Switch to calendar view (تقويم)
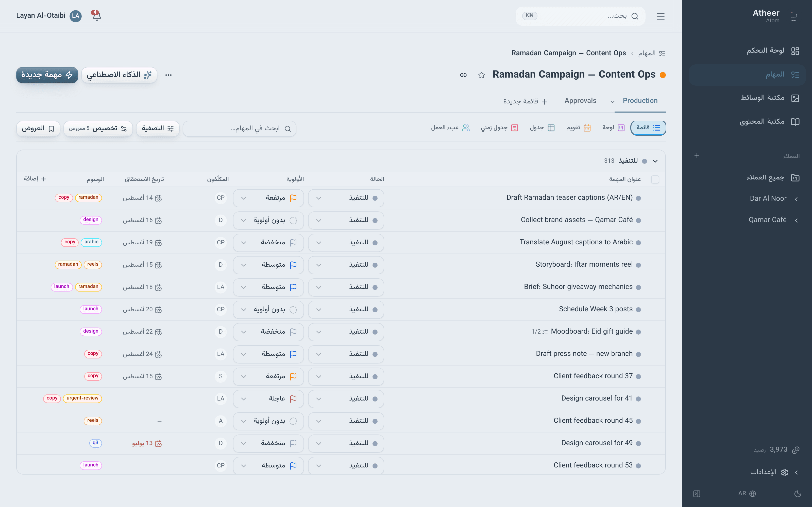812x507 pixels. [578, 128]
